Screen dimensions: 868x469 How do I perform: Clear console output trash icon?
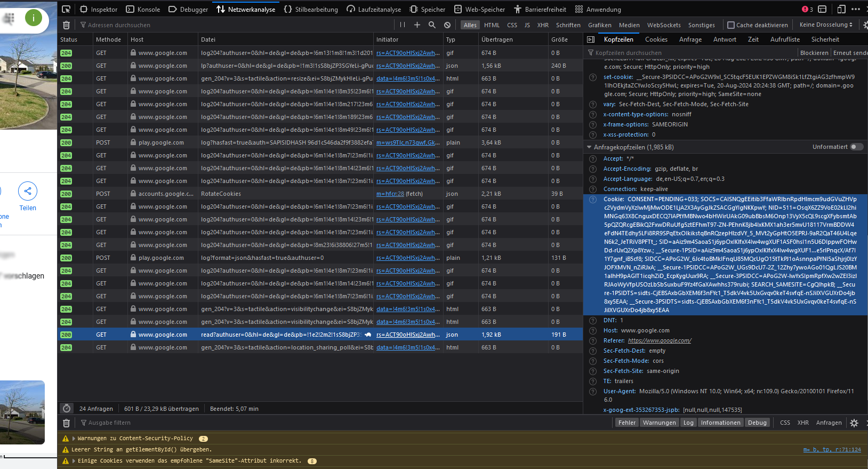pyautogui.click(x=66, y=423)
